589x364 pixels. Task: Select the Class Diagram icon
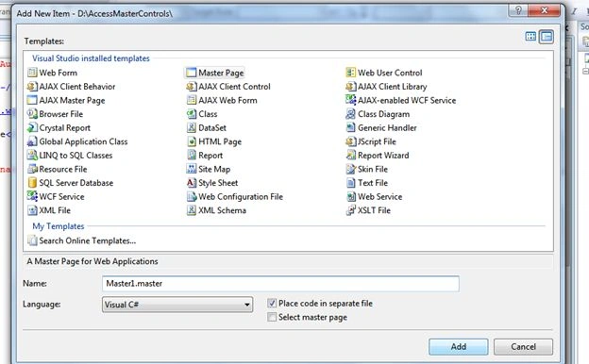pos(350,114)
